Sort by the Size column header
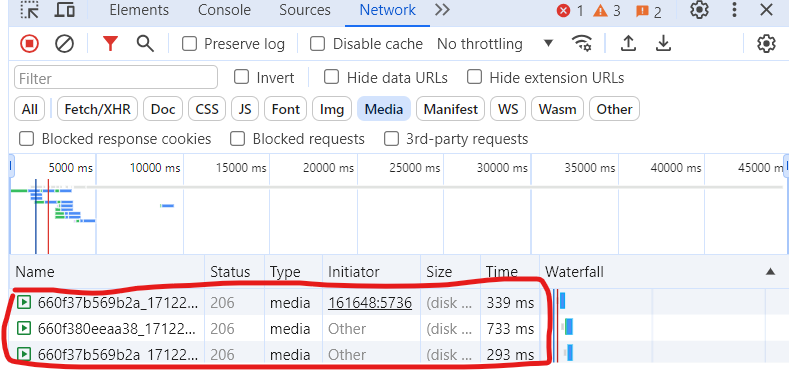This screenshot has height=370, width=789. [x=451, y=272]
